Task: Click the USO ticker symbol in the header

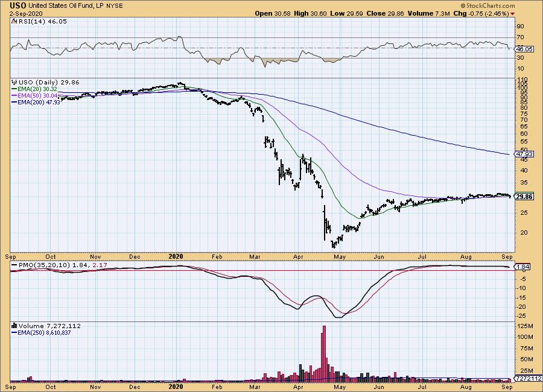Action: [x=18, y=5]
